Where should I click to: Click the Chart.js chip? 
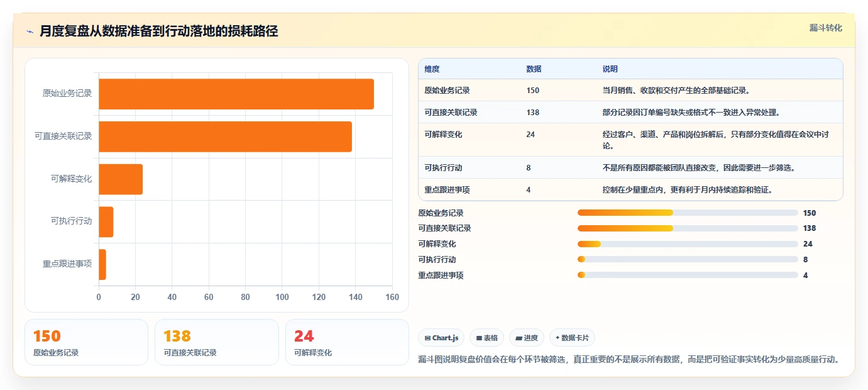pyautogui.click(x=441, y=338)
